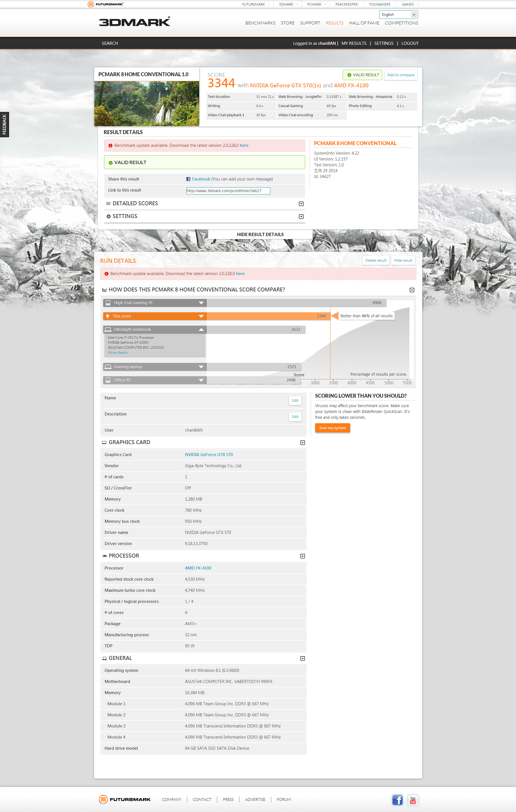The height and width of the screenshot is (812, 516).
Task: Click the High End Gaming PC monitor icon
Action: click(108, 303)
